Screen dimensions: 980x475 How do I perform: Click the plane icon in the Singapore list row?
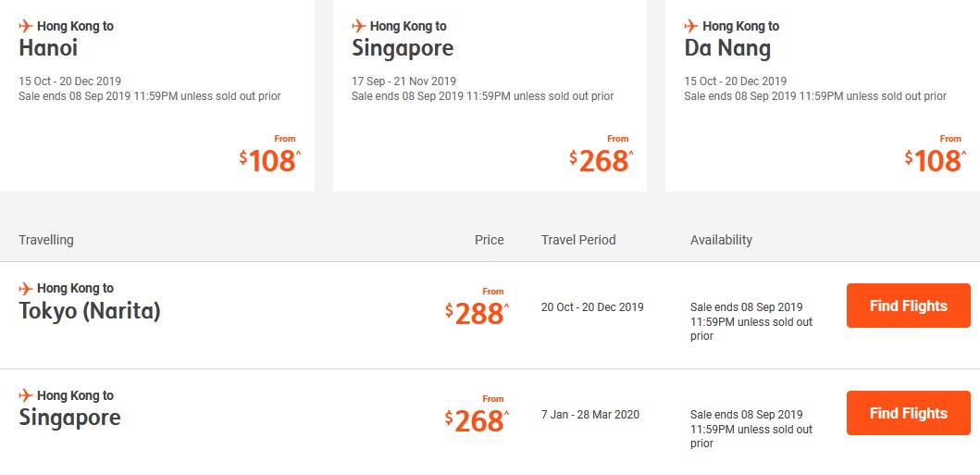26,395
